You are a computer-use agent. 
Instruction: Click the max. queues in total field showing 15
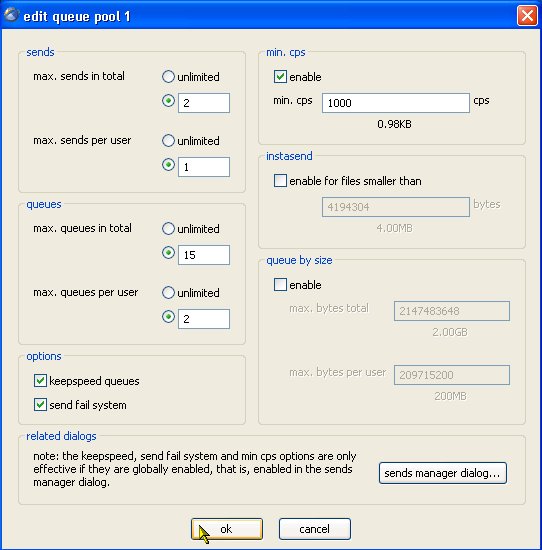pyautogui.click(x=204, y=255)
